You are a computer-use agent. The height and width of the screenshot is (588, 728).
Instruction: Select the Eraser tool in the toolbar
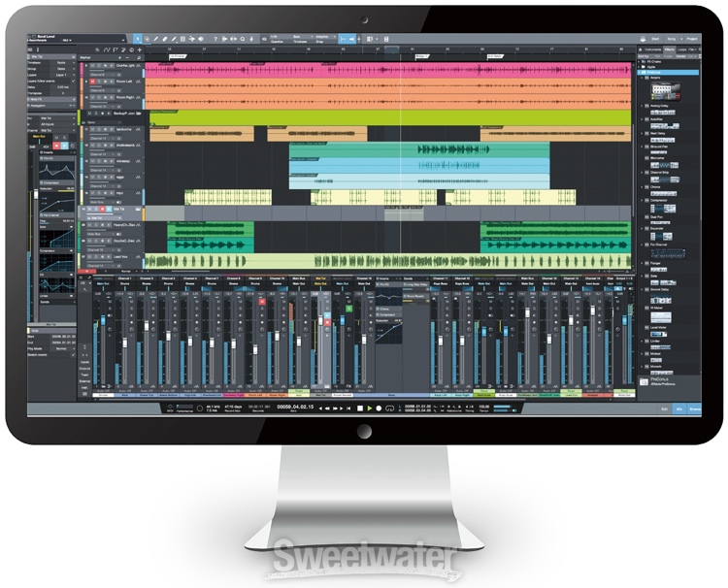pos(165,39)
